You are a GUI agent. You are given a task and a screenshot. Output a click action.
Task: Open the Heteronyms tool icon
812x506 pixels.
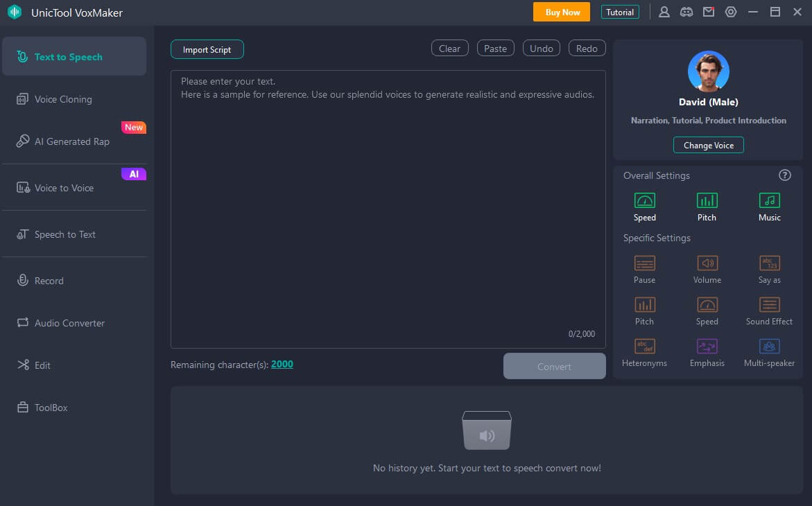(644, 347)
